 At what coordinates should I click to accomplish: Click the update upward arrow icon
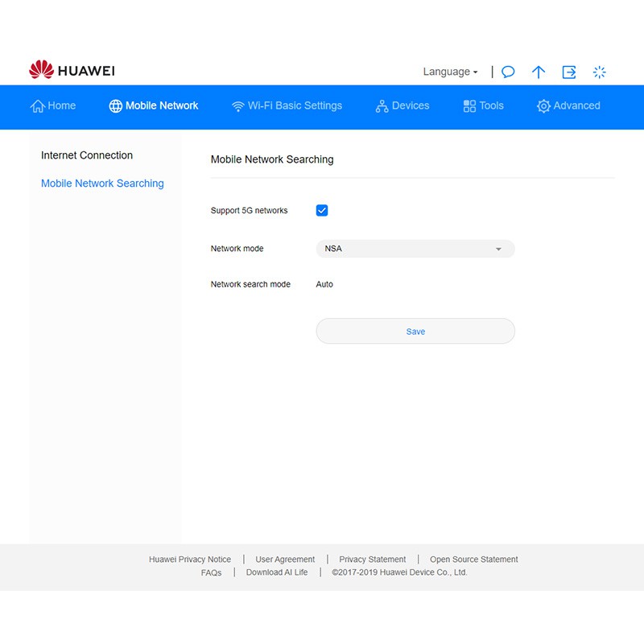539,72
